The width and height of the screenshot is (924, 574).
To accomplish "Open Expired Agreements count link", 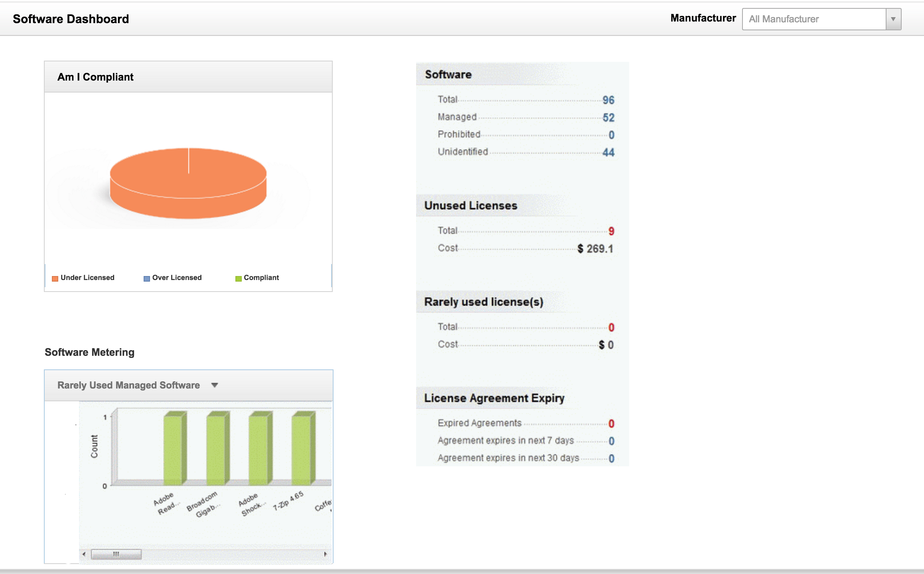I will (611, 423).
